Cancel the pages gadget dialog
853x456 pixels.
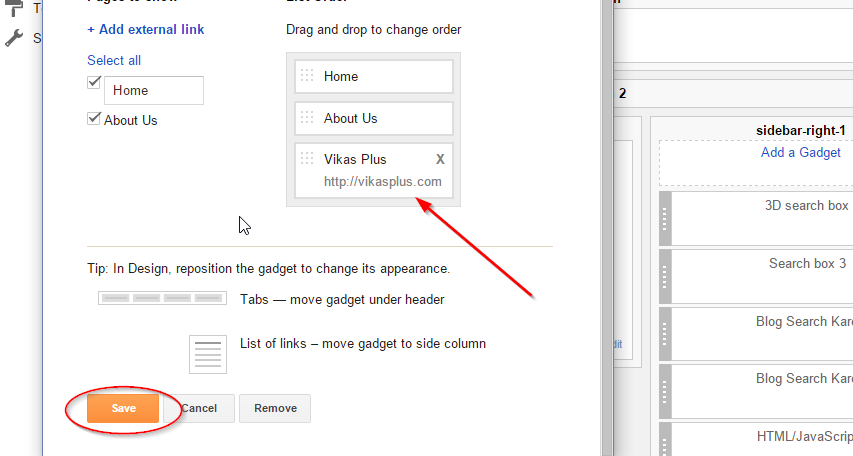[199, 409]
